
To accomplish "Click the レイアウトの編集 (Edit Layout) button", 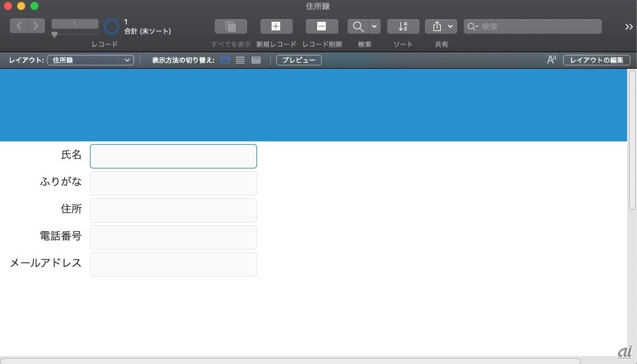I will tap(596, 60).
